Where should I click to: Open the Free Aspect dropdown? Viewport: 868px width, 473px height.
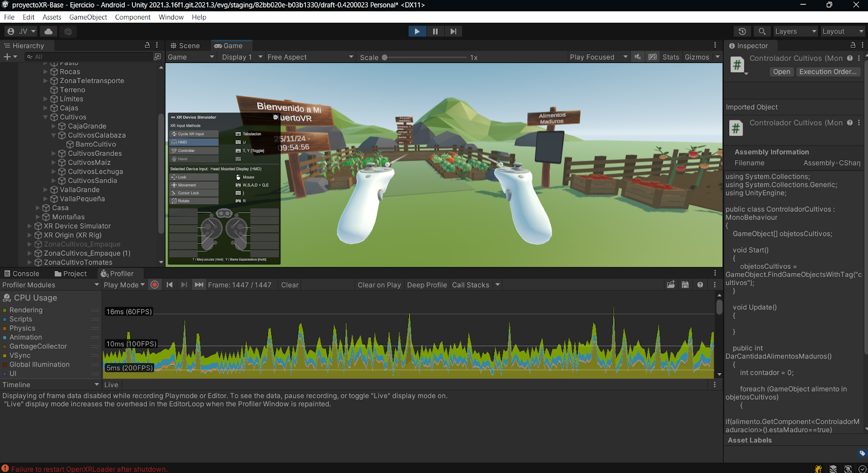pos(310,57)
